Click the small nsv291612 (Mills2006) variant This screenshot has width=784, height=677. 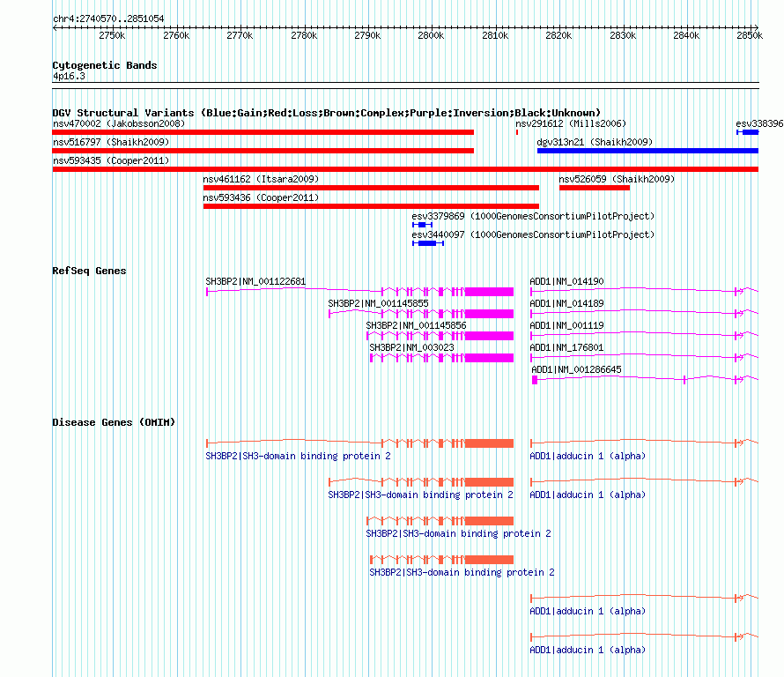(517, 132)
